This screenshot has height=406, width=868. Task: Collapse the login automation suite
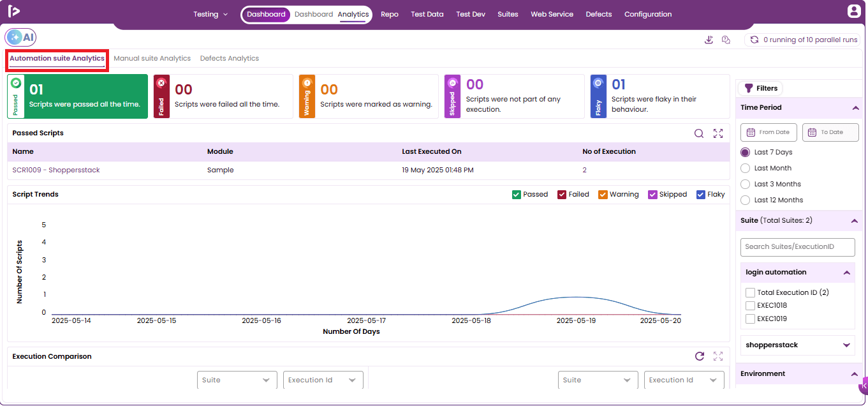846,273
